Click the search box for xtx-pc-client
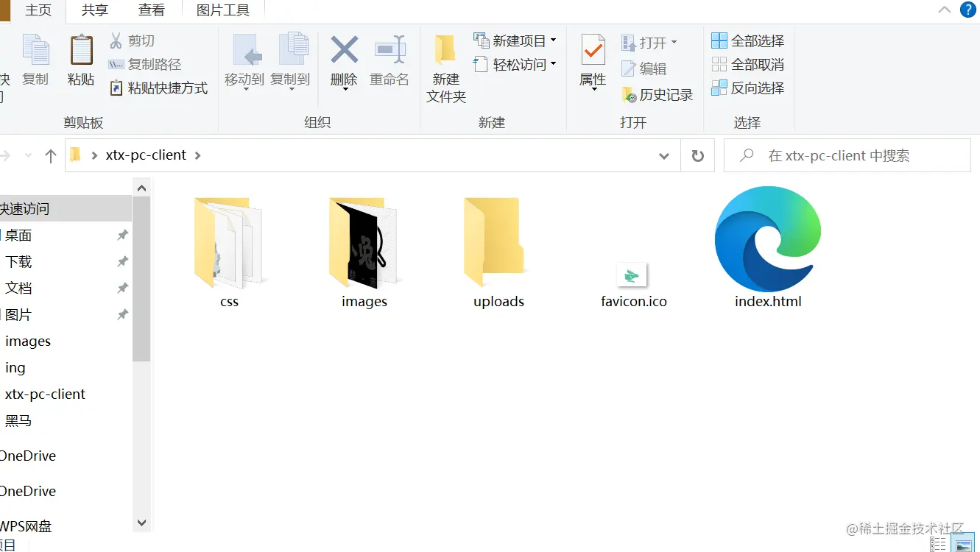The width and height of the screenshot is (980, 552). click(x=847, y=156)
